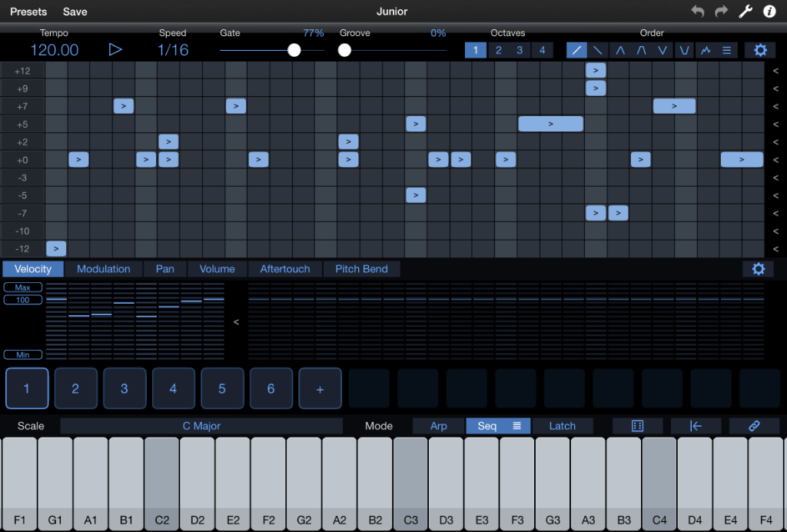Select descending order diagonal icon
The width and height of the screenshot is (787, 532).
(598, 50)
